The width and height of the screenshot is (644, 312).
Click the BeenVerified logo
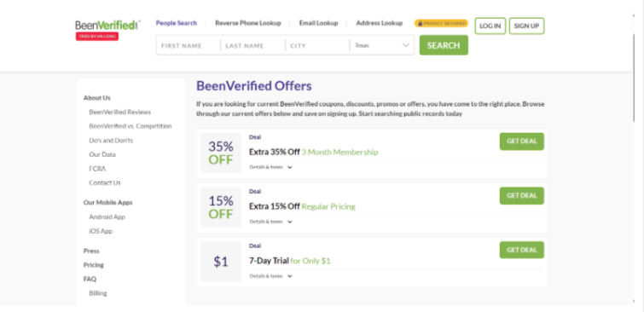pos(107,25)
